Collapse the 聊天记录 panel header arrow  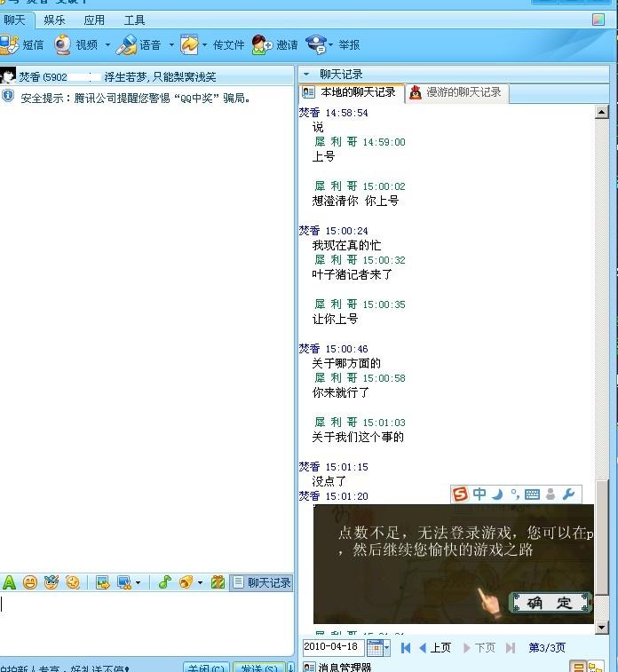(306, 75)
